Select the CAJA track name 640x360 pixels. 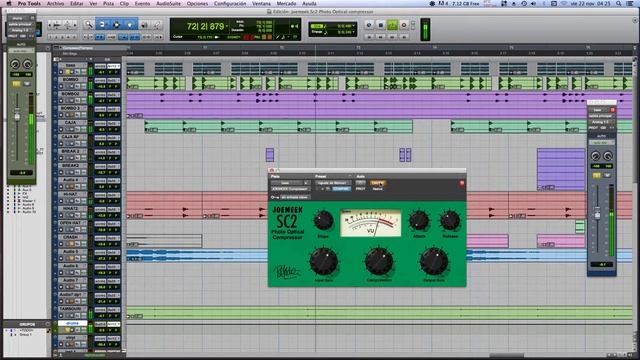pos(70,122)
